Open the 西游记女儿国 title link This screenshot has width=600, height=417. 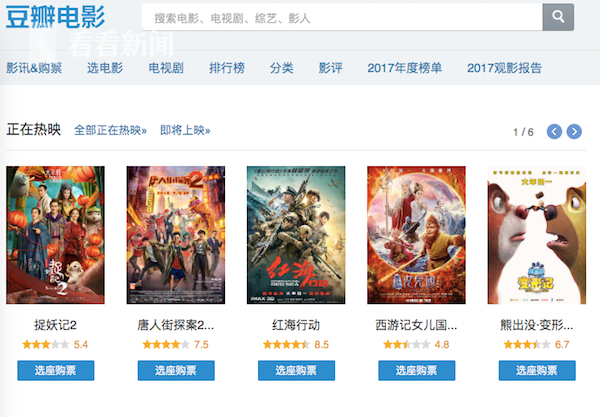pos(416,325)
